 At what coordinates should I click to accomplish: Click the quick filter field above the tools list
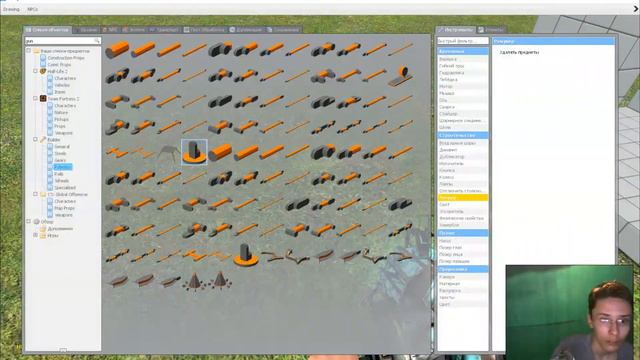click(x=462, y=41)
